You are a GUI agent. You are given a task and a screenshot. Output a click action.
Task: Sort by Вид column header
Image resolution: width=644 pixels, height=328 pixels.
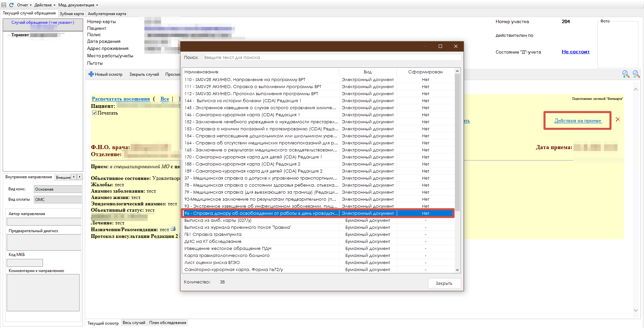[x=368, y=72]
